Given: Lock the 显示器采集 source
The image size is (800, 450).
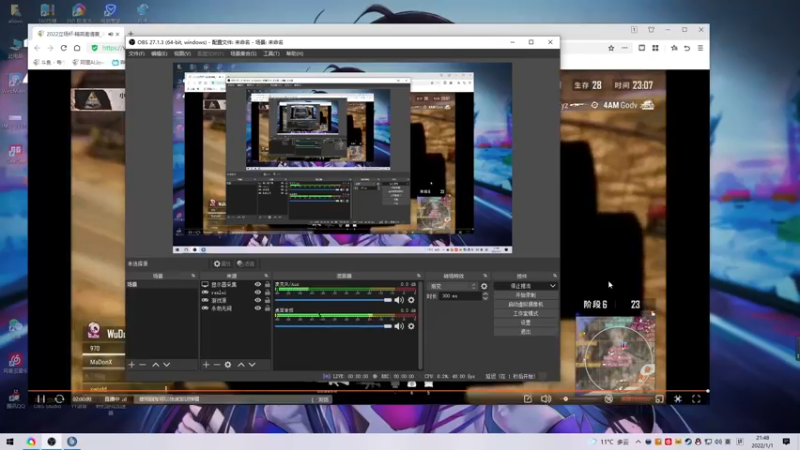Looking at the screenshot, I should 267,285.
